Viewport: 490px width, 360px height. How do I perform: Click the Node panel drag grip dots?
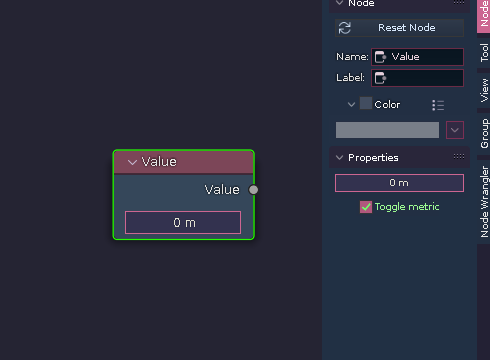[x=459, y=2]
